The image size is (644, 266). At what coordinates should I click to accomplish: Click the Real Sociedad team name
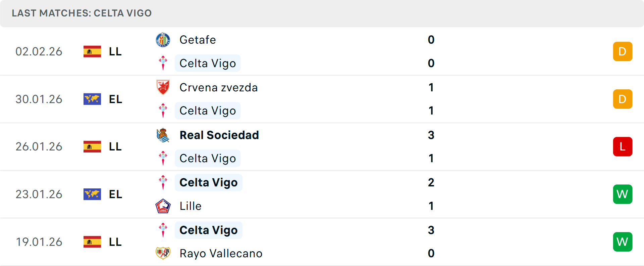pos(219,135)
